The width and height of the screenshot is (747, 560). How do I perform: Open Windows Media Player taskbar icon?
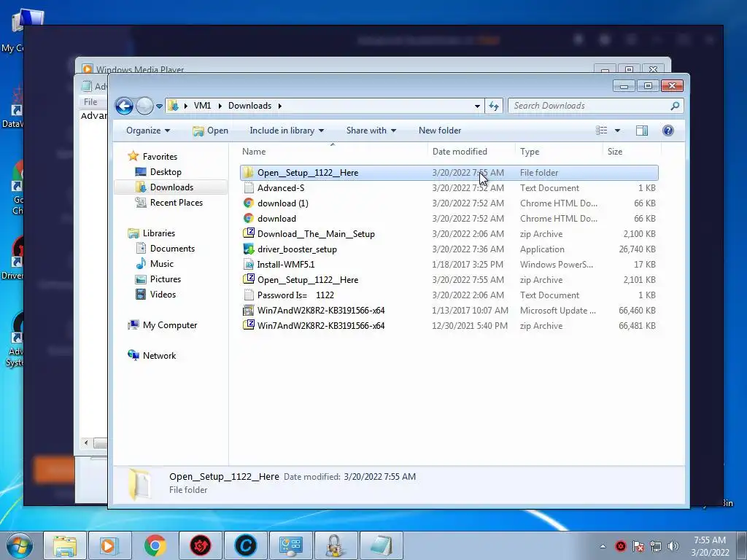[x=109, y=545]
